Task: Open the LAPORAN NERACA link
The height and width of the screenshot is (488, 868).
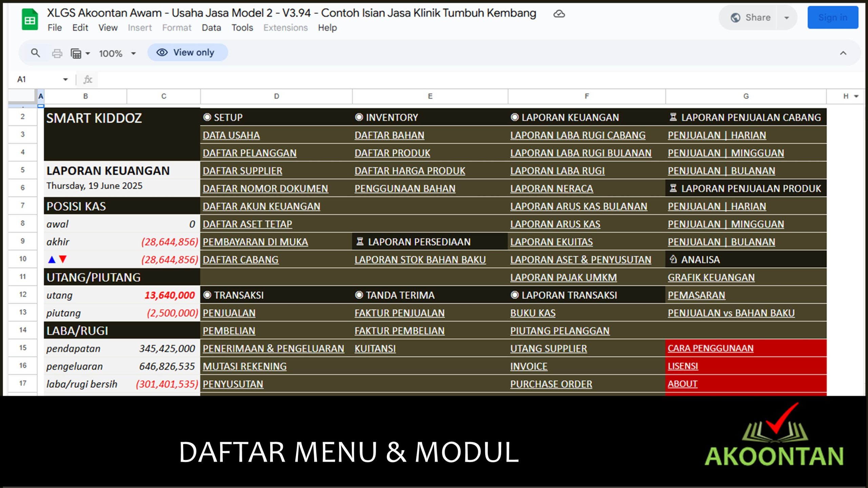Action: (x=551, y=188)
